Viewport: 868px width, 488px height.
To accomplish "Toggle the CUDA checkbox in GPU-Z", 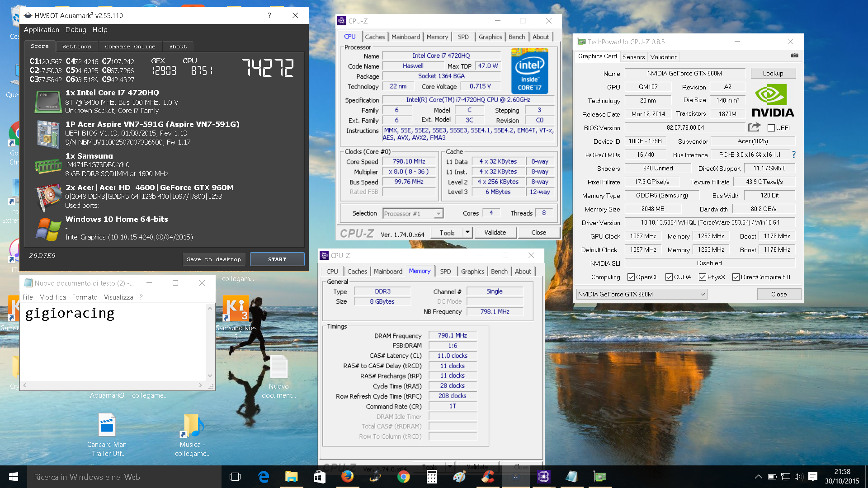I will click(669, 277).
